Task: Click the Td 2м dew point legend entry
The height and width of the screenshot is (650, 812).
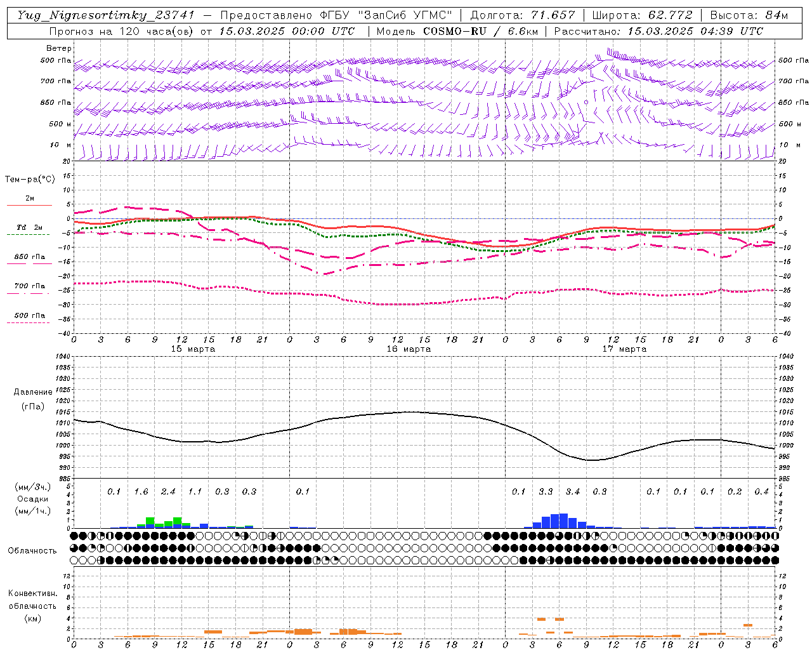Action: [30, 227]
